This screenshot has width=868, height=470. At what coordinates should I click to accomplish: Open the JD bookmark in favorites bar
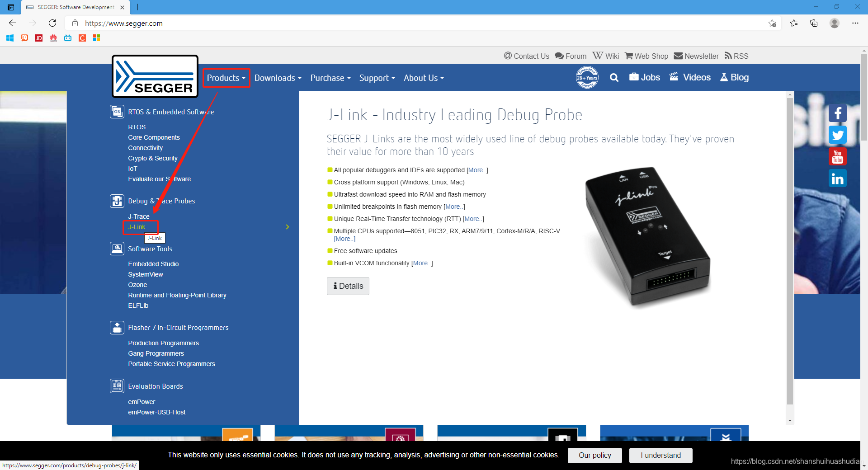click(39, 38)
